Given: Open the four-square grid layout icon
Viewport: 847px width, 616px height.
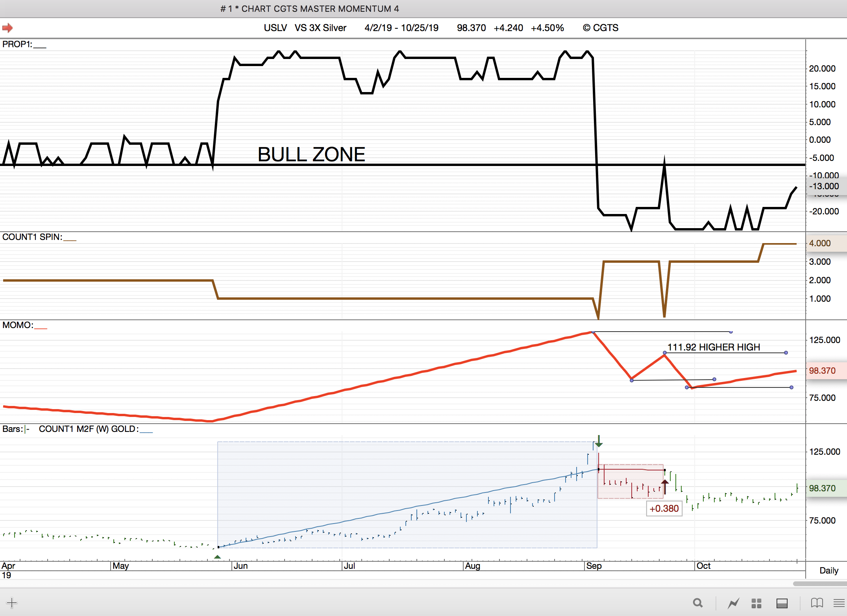Looking at the screenshot, I should (756, 603).
